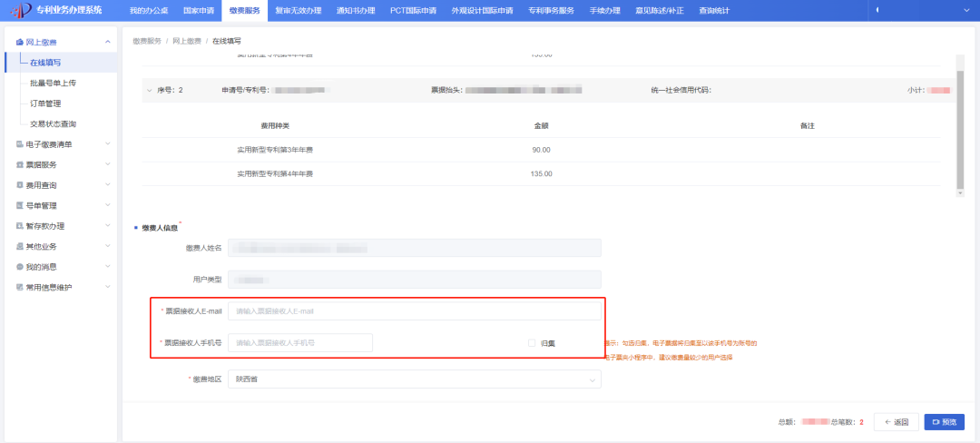Select 批量号单上传 in the sidebar
The height and width of the screenshot is (443, 980).
[53, 83]
